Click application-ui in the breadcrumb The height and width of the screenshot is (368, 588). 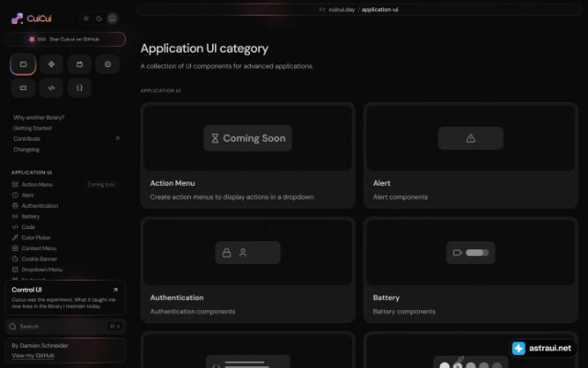(x=379, y=9)
